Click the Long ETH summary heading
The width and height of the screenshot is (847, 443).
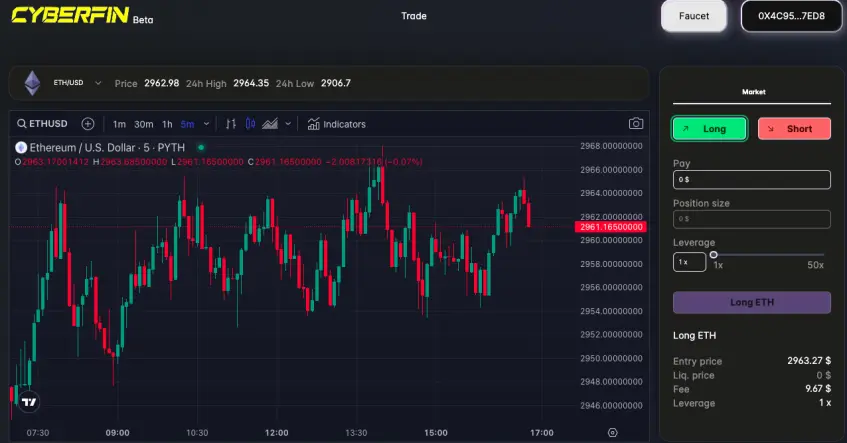click(694, 335)
